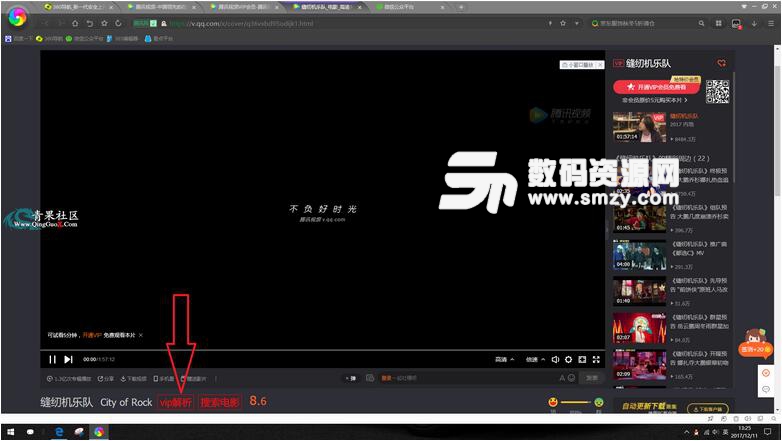Image resolution: width=782 pixels, height=441 pixels.
Task: Open the 04:00 MV video thumbnail
Action: tap(639, 254)
